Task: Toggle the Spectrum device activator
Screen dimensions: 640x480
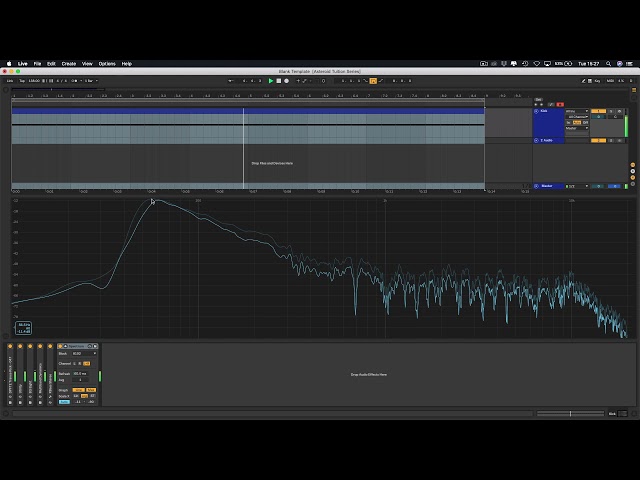Action: pyautogui.click(x=60, y=346)
